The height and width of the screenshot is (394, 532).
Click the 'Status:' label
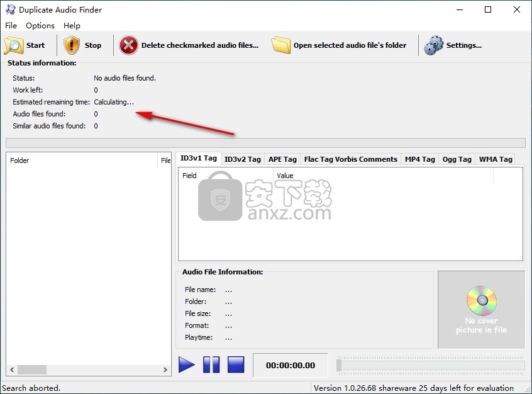click(x=24, y=78)
